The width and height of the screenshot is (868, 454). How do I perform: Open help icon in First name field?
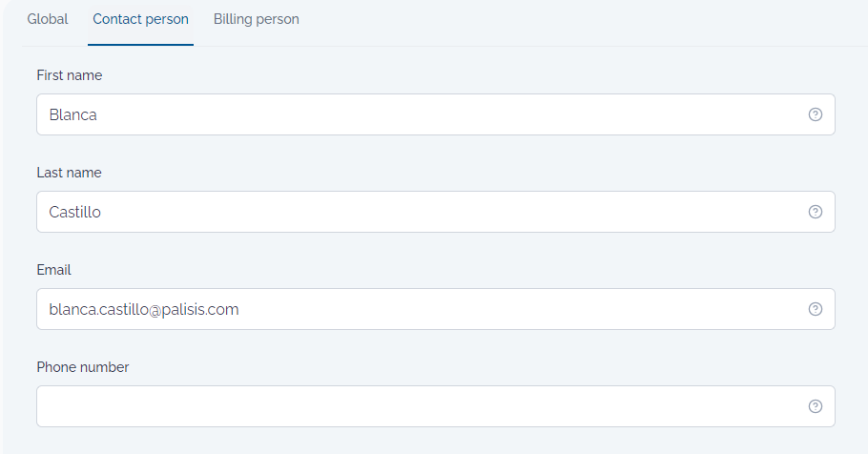pyautogui.click(x=815, y=114)
